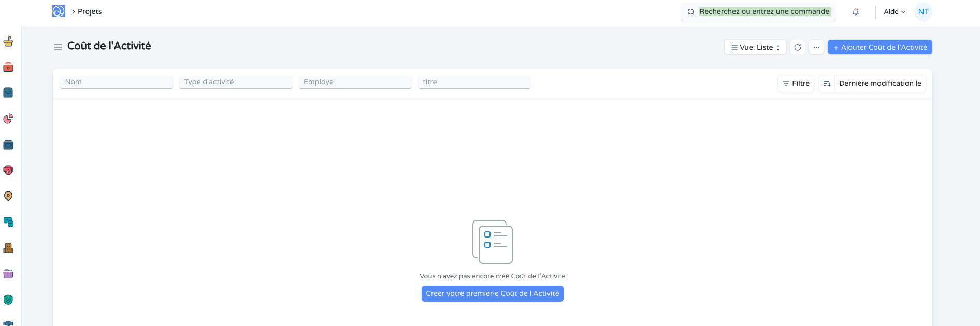This screenshot has height=326, width=980.
Task: Toggle the sort direction button
Action: click(827, 84)
